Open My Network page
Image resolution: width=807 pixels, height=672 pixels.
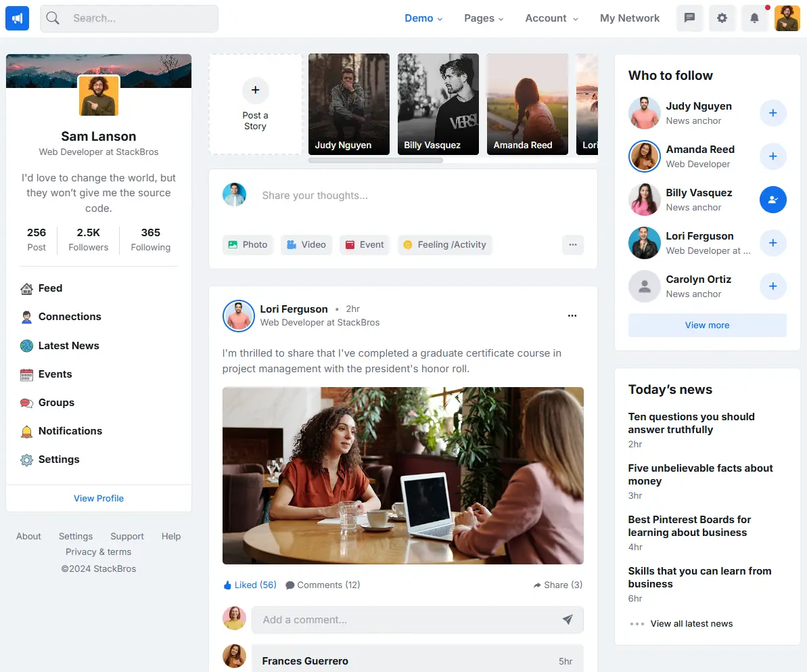(x=630, y=18)
